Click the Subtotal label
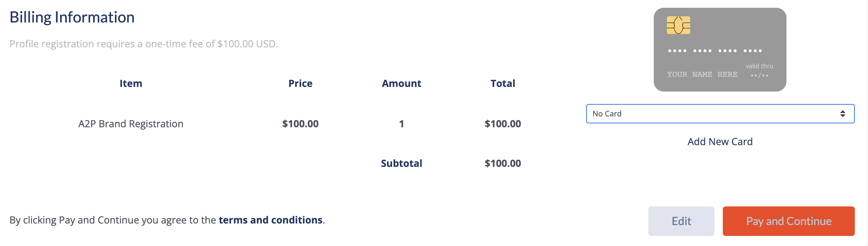This screenshot has height=246, width=868. click(401, 163)
